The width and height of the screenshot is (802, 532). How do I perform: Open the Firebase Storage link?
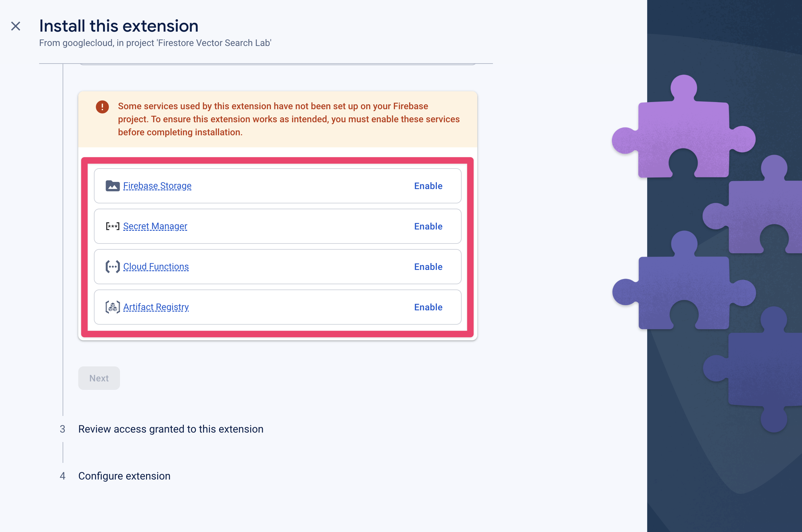157,186
